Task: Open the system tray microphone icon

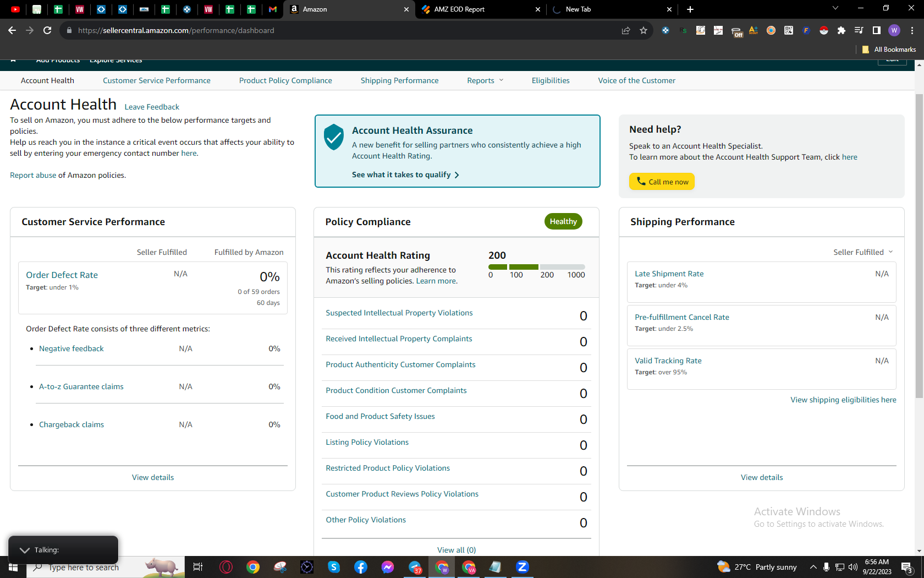Action: (x=826, y=567)
